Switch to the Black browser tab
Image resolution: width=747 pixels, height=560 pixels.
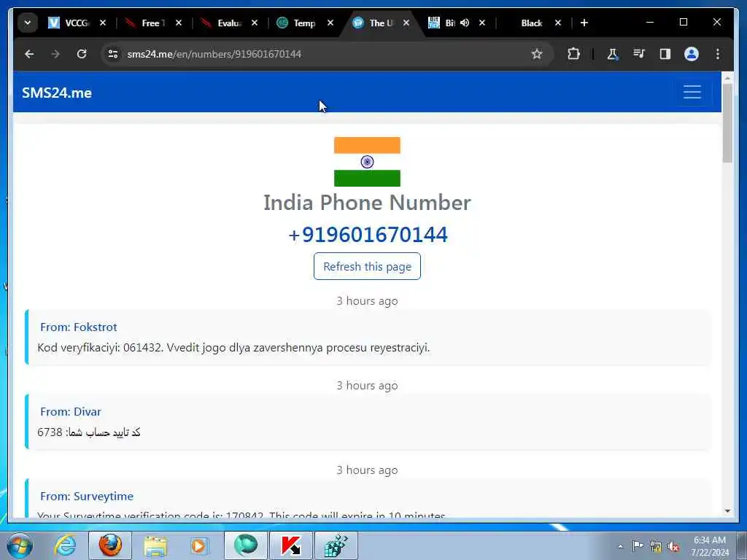click(532, 23)
